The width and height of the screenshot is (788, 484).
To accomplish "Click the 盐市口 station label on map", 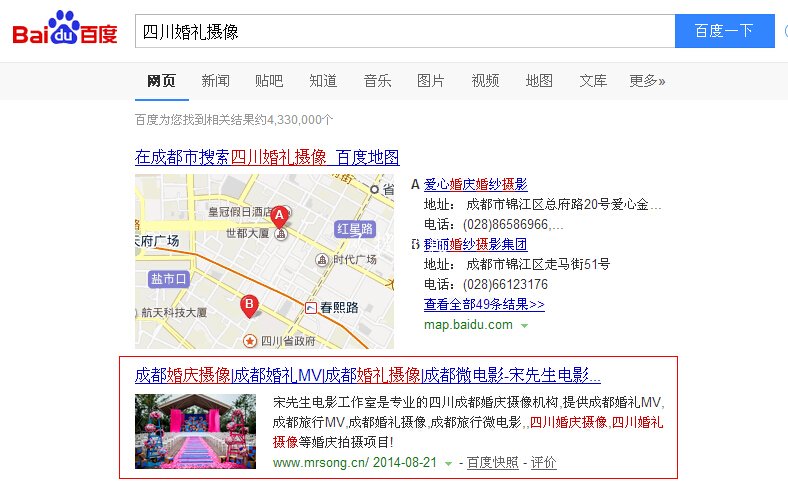I will (x=168, y=279).
